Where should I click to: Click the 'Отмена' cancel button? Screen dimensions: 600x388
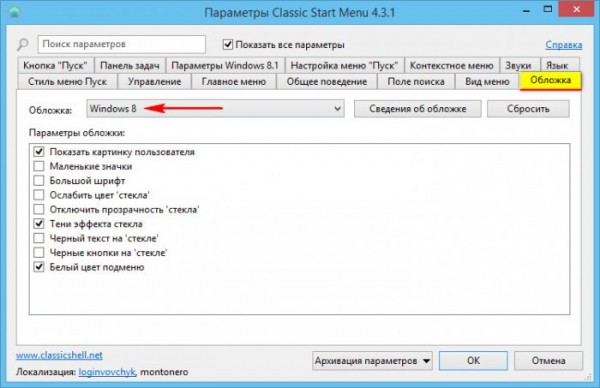548,361
